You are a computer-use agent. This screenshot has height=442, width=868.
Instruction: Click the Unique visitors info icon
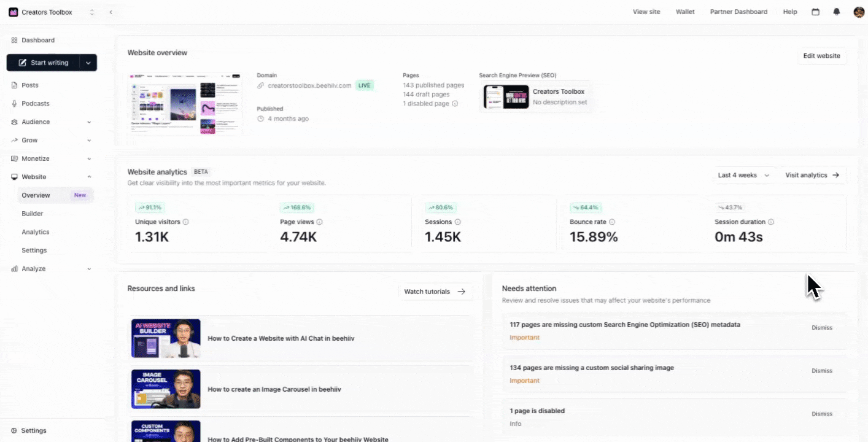tap(185, 222)
